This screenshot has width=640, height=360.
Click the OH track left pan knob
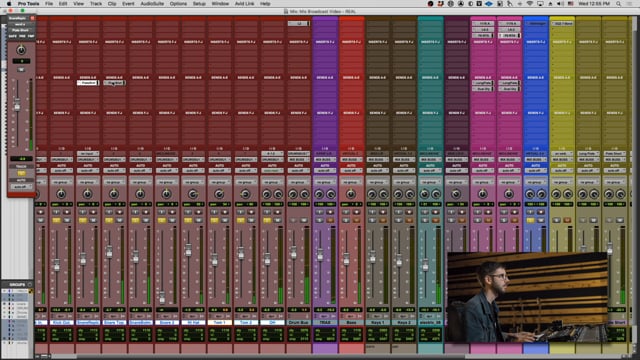(x=267, y=194)
